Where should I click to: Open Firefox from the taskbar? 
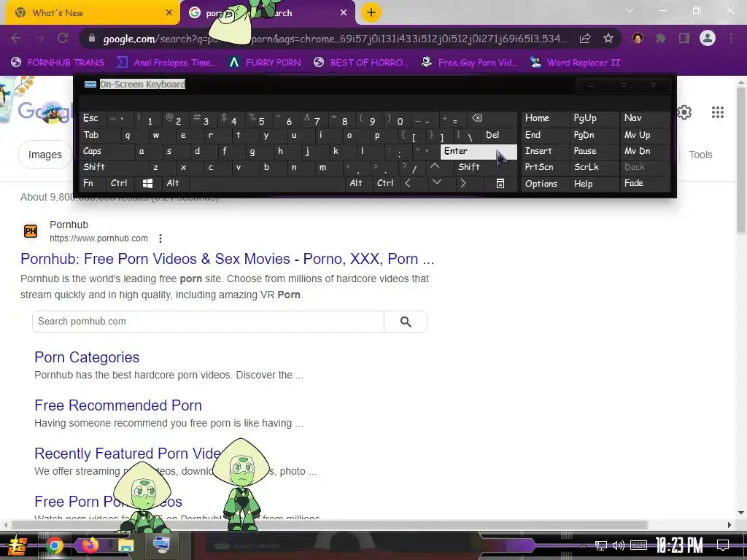coord(89,545)
